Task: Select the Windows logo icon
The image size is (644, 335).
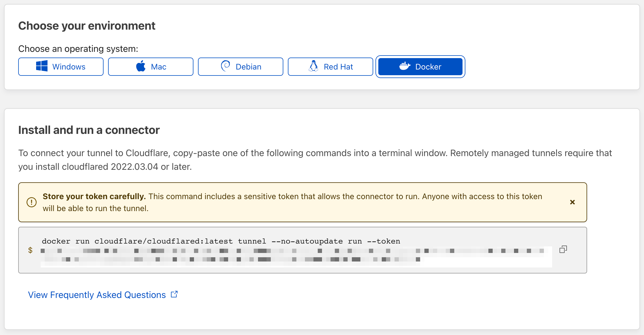Action: (x=42, y=66)
